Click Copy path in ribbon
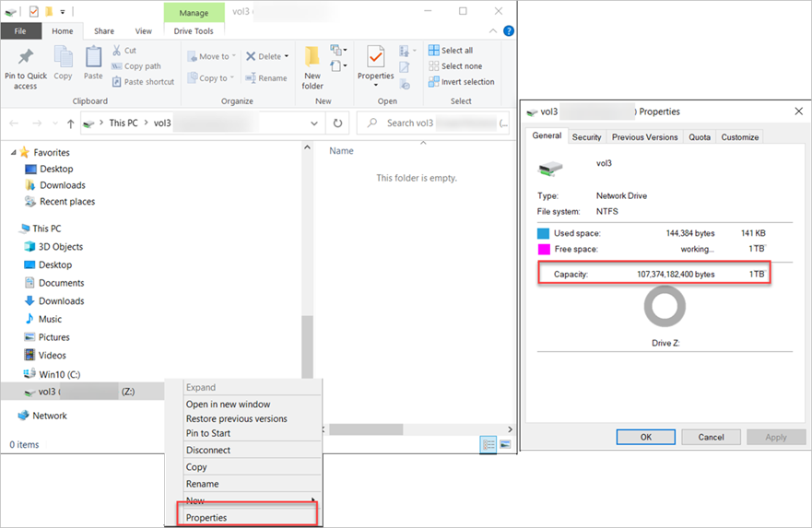 (x=136, y=65)
